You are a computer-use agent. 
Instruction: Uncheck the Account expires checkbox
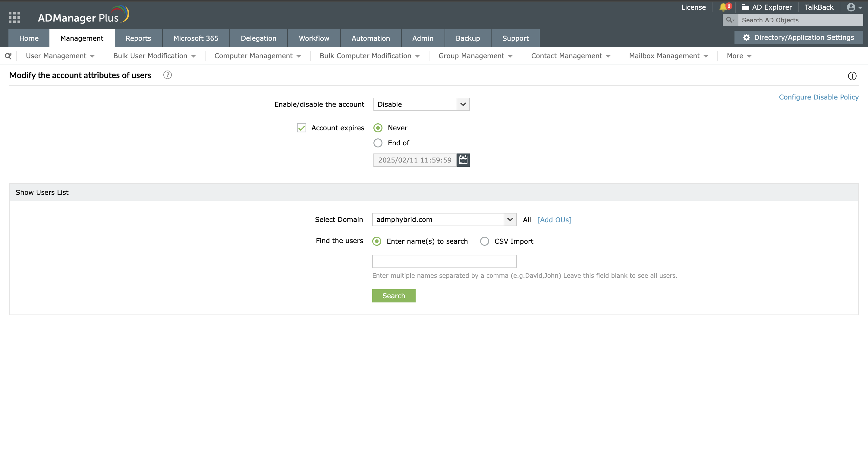[302, 128]
